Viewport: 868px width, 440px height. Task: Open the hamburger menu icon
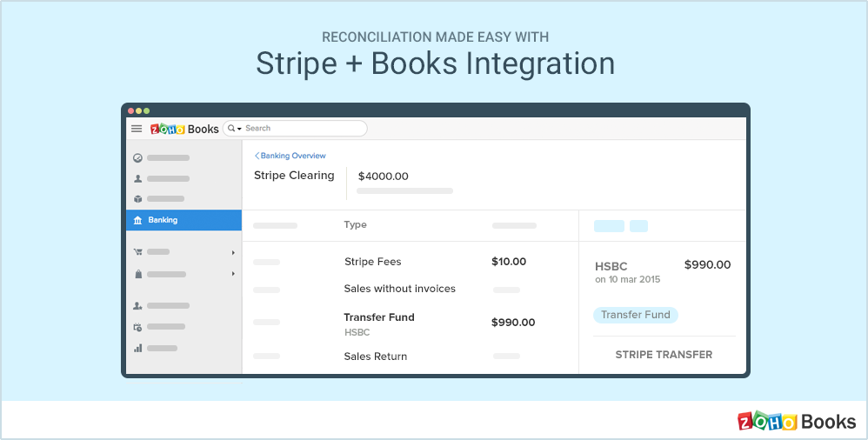[x=137, y=129]
